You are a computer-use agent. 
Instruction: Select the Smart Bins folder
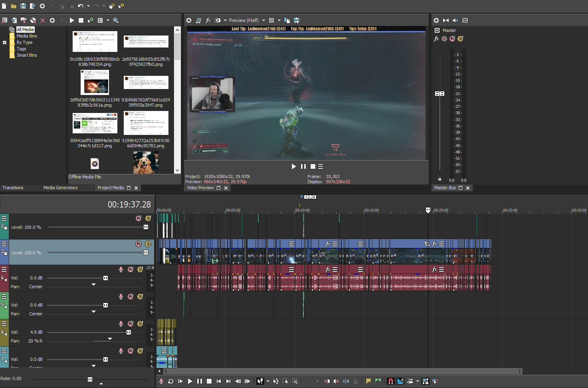[x=27, y=55]
